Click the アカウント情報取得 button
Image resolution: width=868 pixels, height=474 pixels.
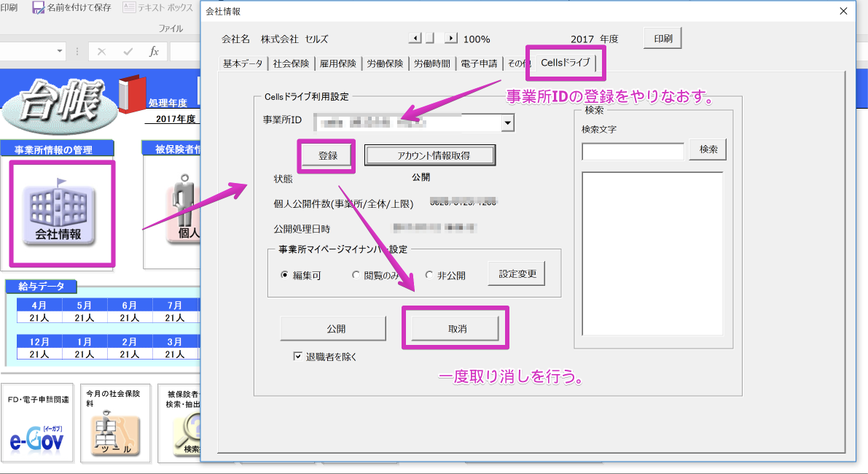[x=430, y=155]
